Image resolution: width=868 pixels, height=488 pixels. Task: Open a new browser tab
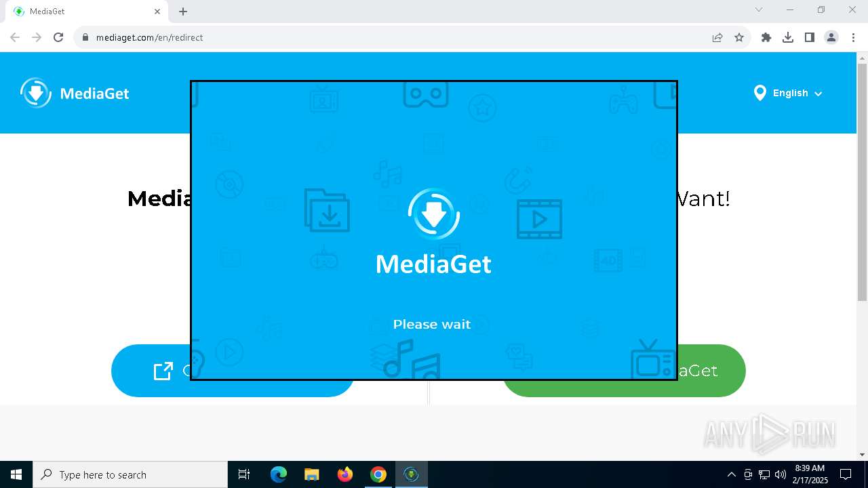point(183,12)
